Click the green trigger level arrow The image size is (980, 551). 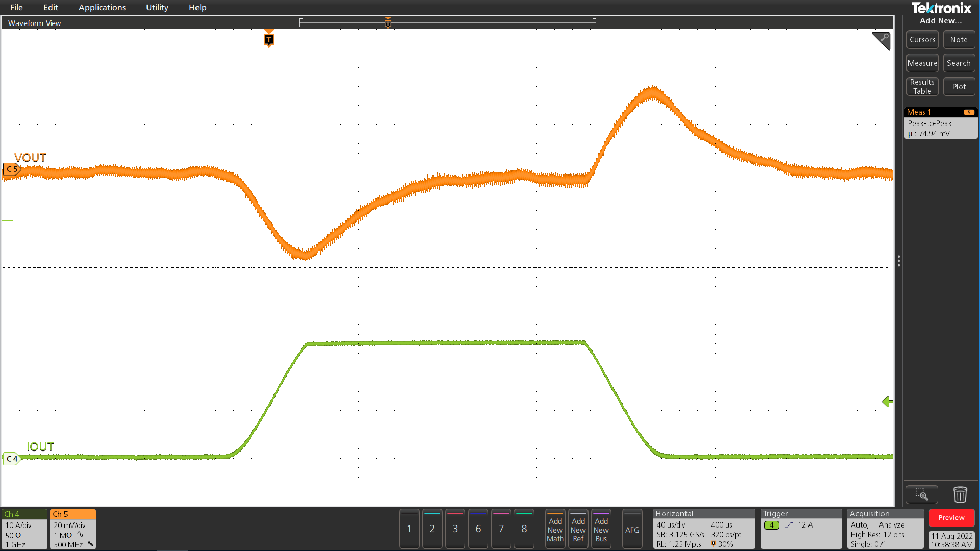pyautogui.click(x=888, y=402)
